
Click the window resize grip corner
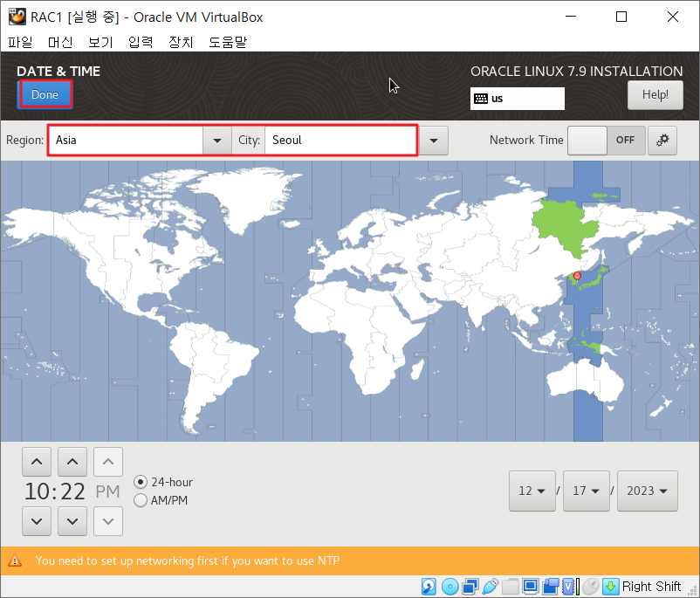[x=693, y=590]
